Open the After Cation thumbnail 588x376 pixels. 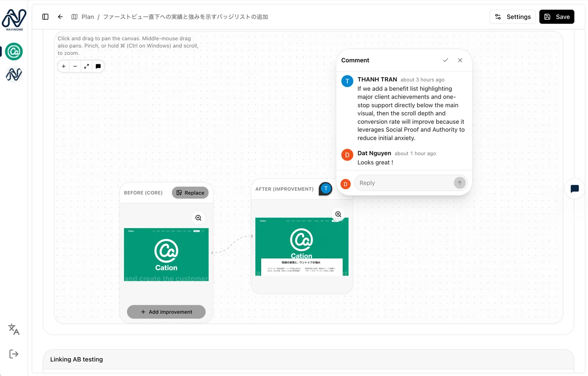click(302, 247)
